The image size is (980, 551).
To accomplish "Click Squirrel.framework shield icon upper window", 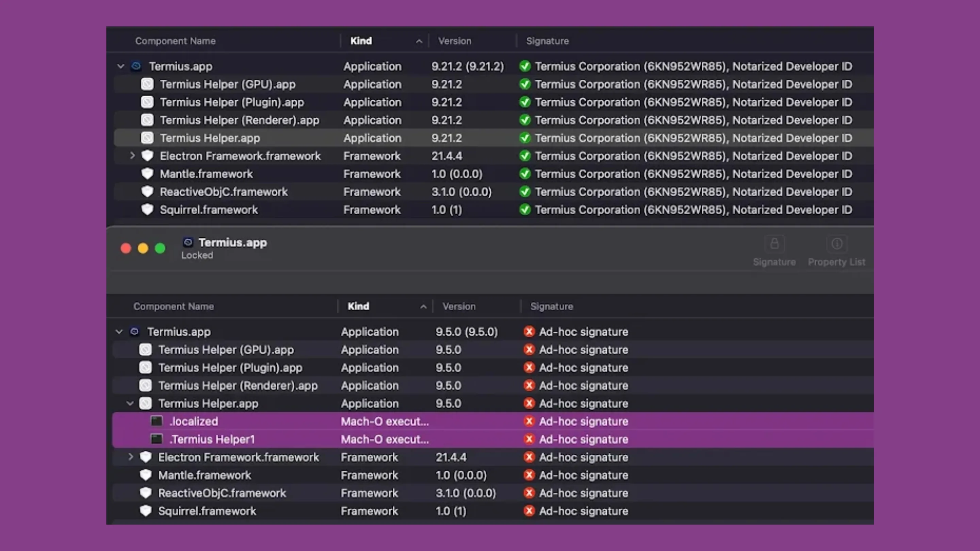I will tap(147, 210).
